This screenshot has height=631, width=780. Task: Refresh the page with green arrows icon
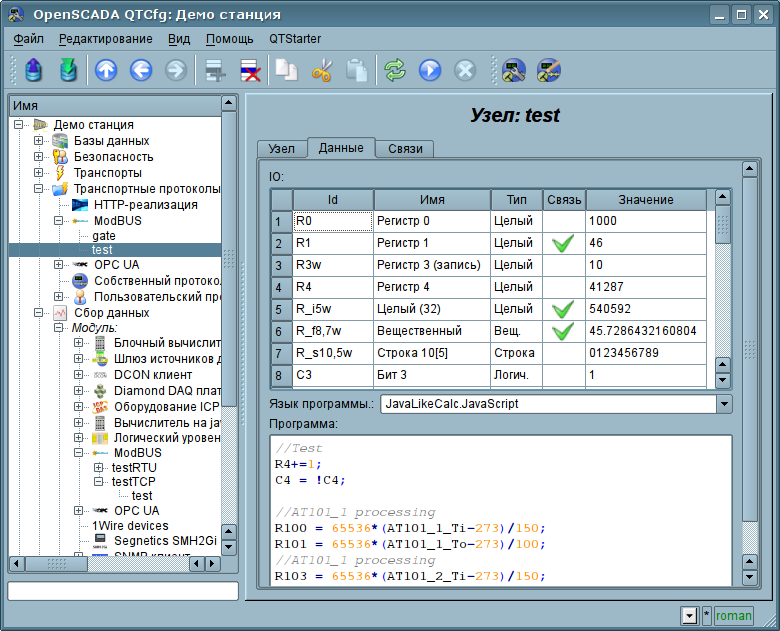point(395,70)
